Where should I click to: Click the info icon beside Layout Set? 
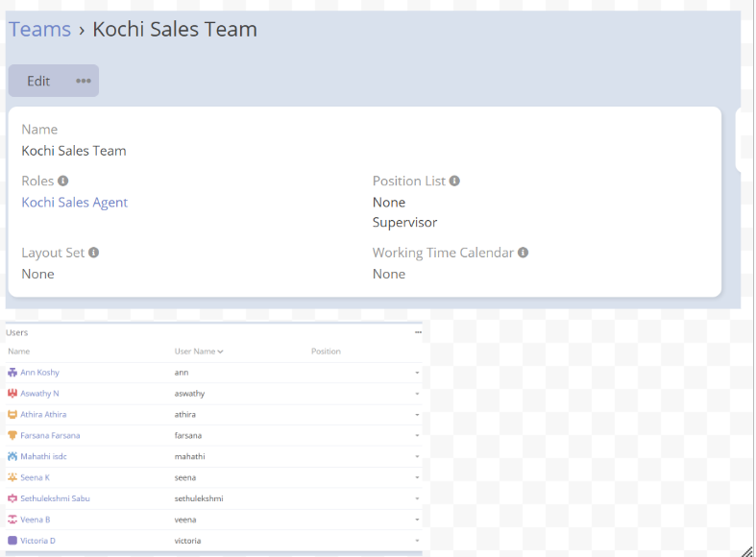pos(94,253)
